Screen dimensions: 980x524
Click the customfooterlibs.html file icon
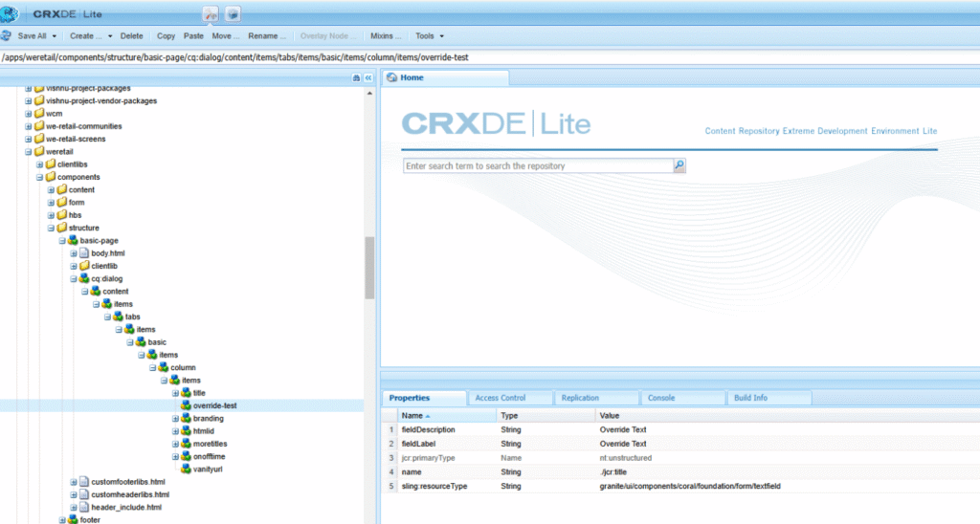click(x=84, y=482)
